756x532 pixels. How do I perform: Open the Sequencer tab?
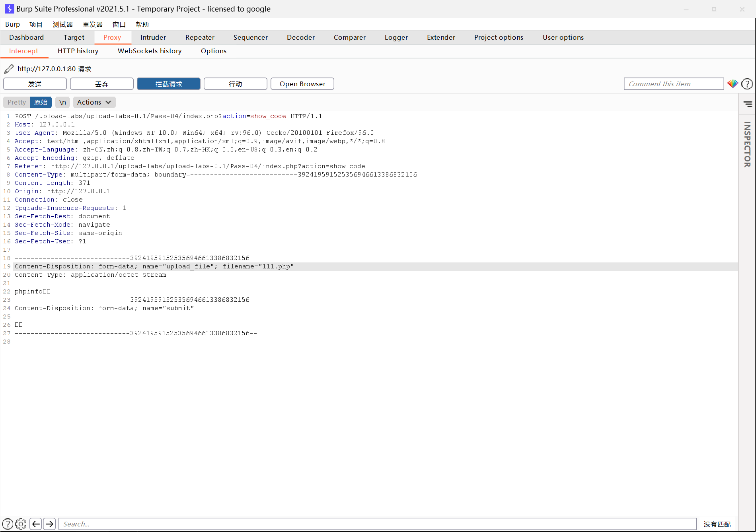251,37
